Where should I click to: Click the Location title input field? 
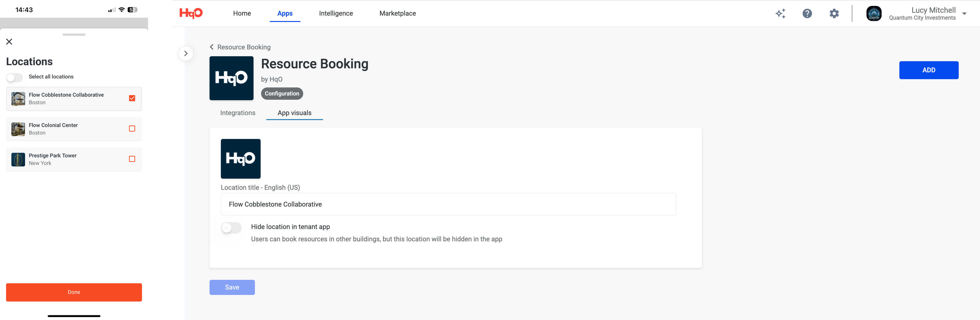tap(448, 204)
